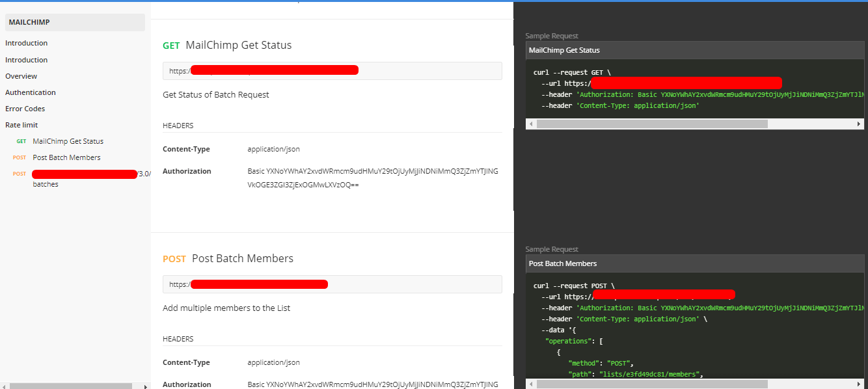Click Content-Type header in Post Batch Members
Image resolution: width=868 pixels, height=389 pixels.
coord(186,362)
